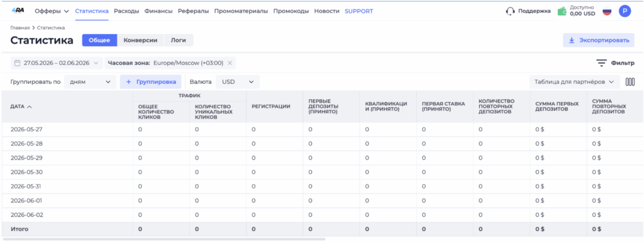Viewport: 644px width, 242px height.
Task: Click the + Группировка button
Action: click(x=151, y=82)
